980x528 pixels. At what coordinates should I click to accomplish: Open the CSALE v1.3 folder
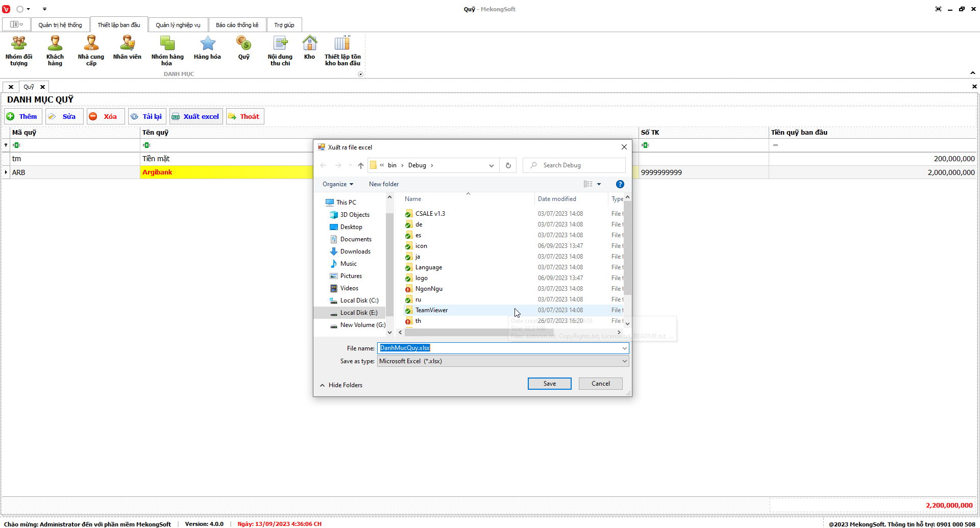coord(430,214)
